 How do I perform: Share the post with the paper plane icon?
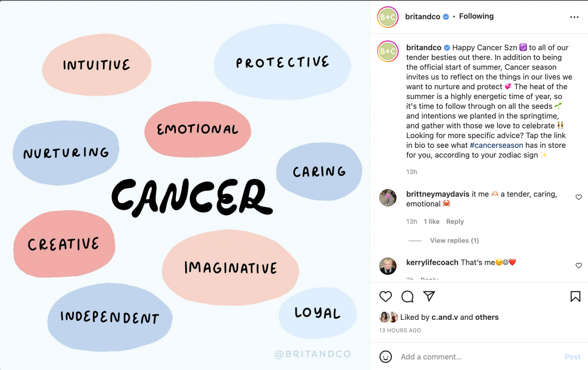[x=430, y=297]
